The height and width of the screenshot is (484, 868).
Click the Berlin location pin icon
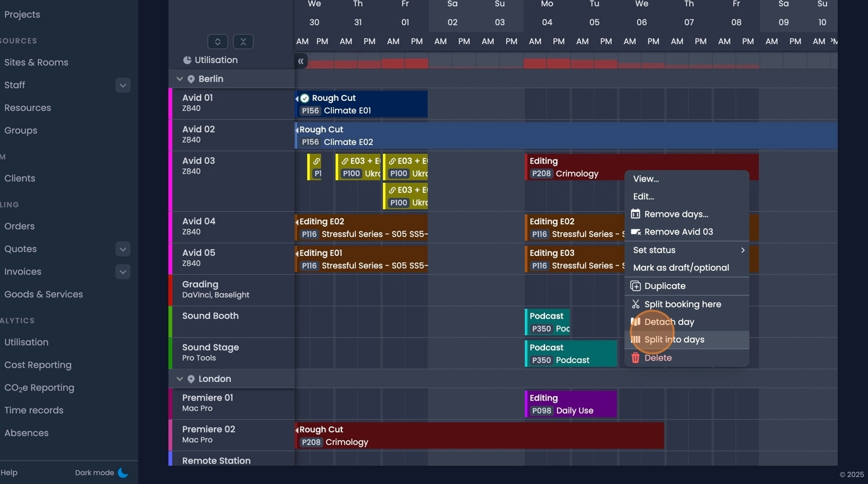coord(191,79)
